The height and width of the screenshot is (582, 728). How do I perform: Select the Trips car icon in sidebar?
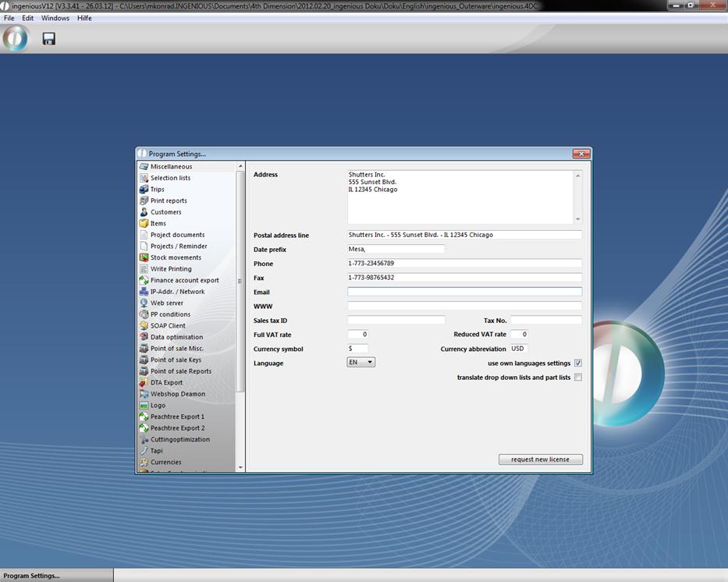[144, 190]
